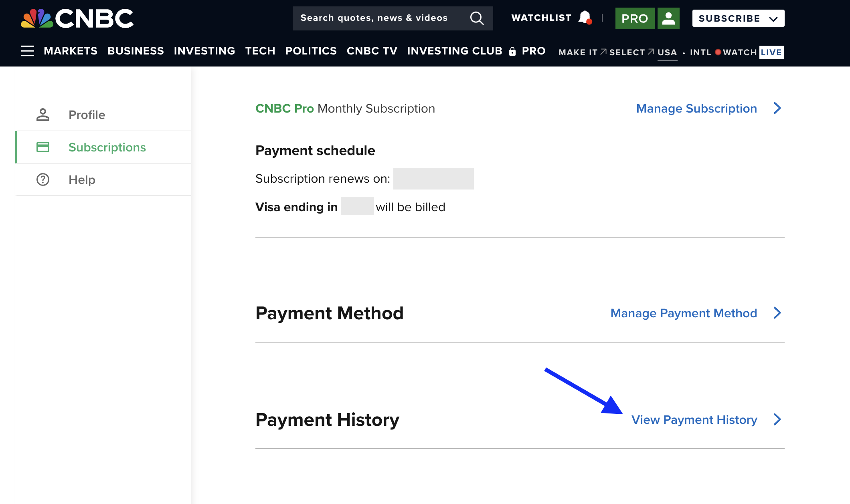Click the Manage Payment Method link
The height and width of the screenshot is (504, 850).
[x=683, y=313]
